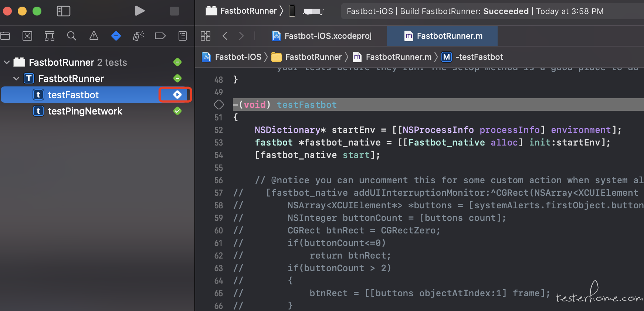The image size is (644, 311).
Task: Go back in editor history
Action: [225, 36]
